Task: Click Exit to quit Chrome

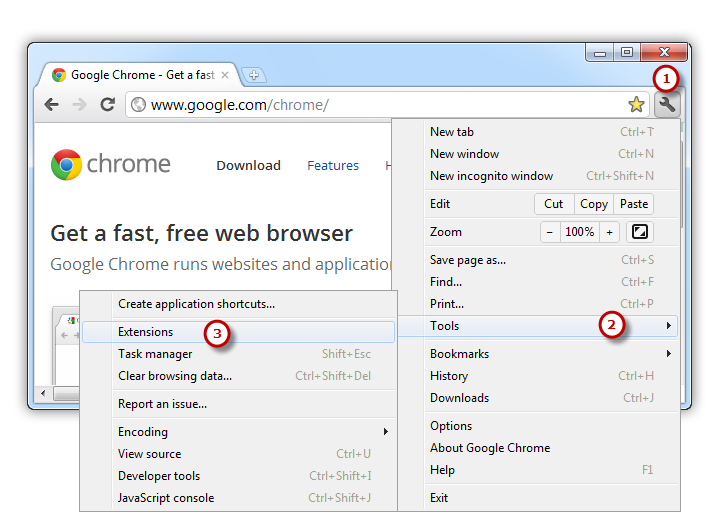Action: (x=536, y=498)
